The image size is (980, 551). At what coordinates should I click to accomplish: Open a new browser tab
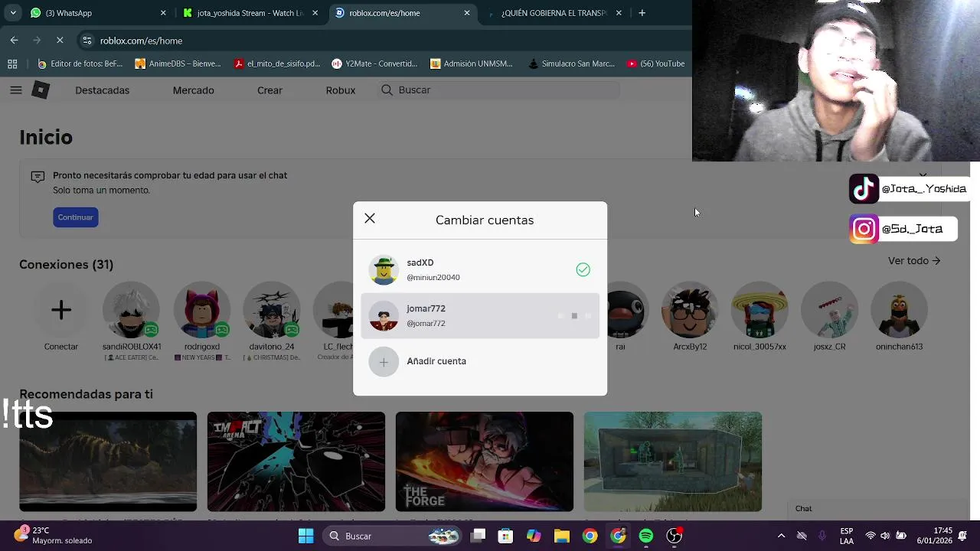pyautogui.click(x=642, y=13)
